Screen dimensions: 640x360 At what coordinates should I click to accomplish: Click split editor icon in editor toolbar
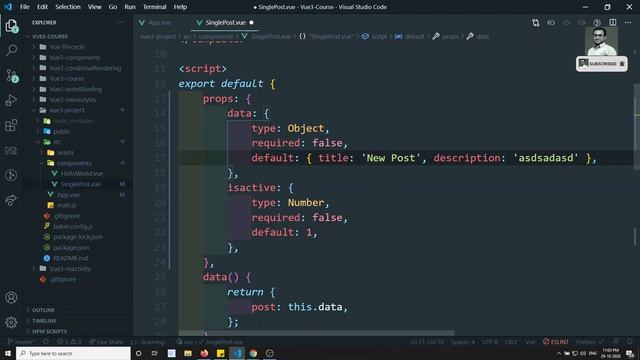tap(613, 23)
